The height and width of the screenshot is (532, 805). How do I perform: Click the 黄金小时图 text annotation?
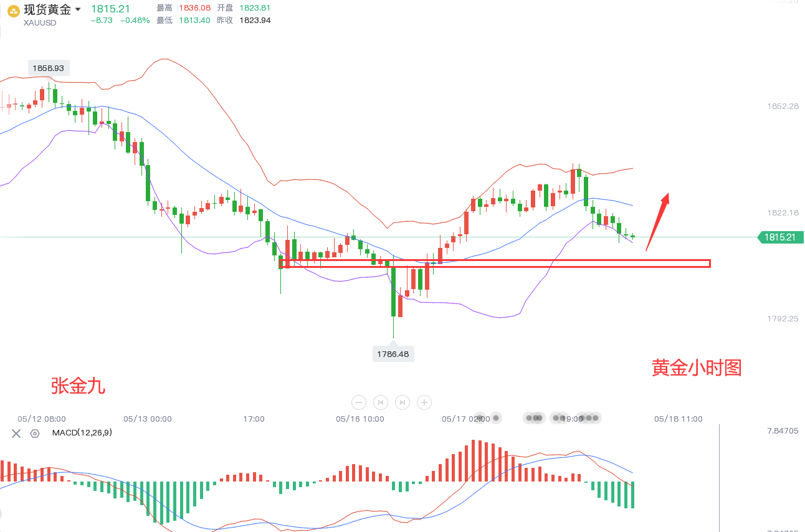click(697, 368)
